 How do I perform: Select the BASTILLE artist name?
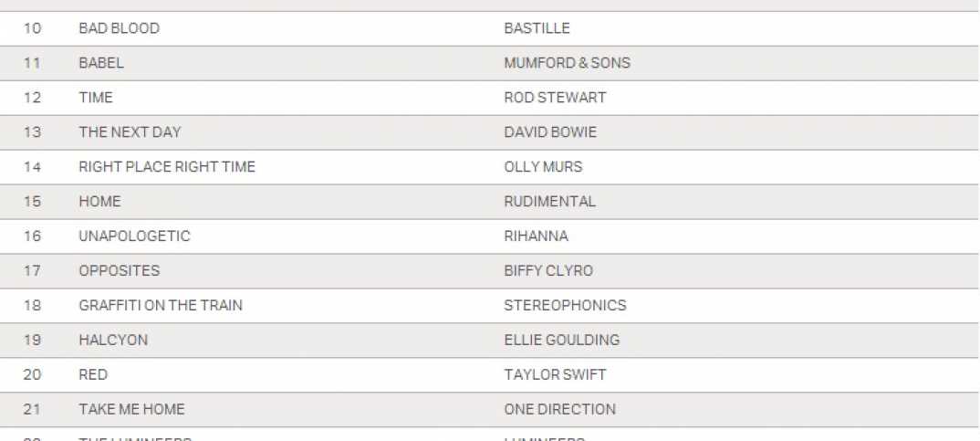(x=537, y=28)
